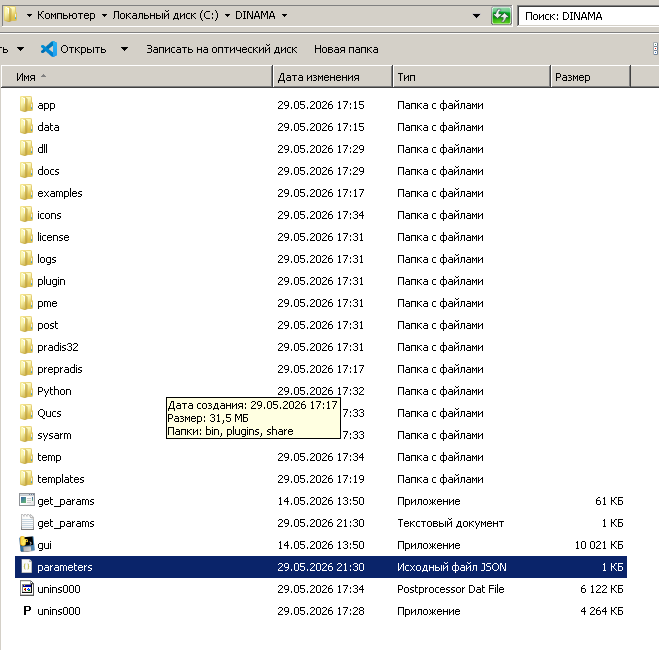
Task: Click the 6 122 КБ size cell
Action: (x=601, y=589)
